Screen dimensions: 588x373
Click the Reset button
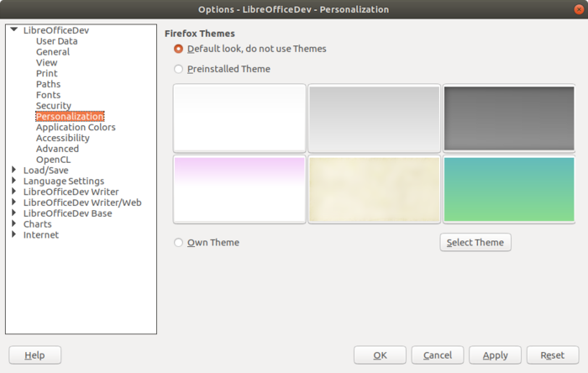[x=553, y=355]
